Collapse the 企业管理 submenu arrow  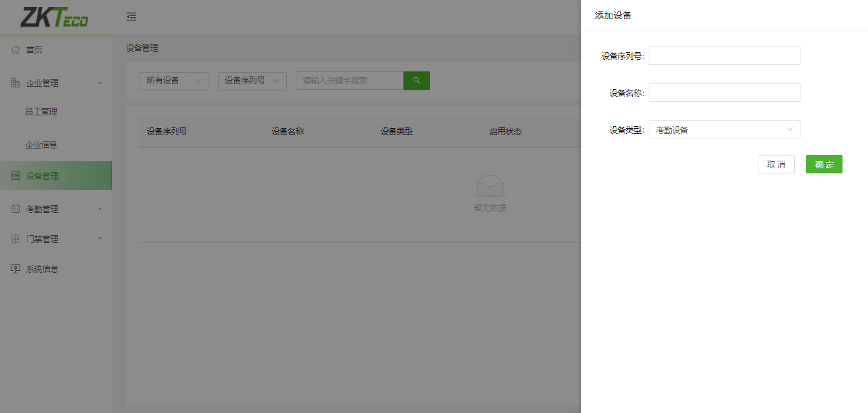[99, 83]
